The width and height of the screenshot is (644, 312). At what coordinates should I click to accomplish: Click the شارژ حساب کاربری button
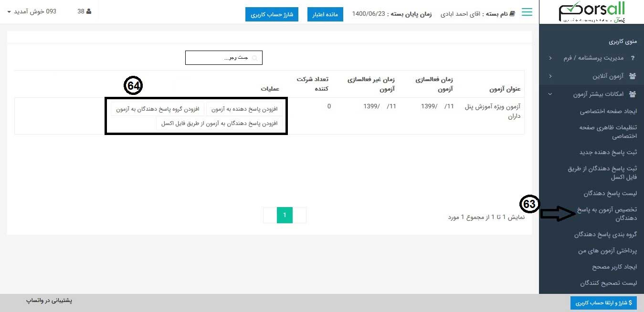click(272, 14)
